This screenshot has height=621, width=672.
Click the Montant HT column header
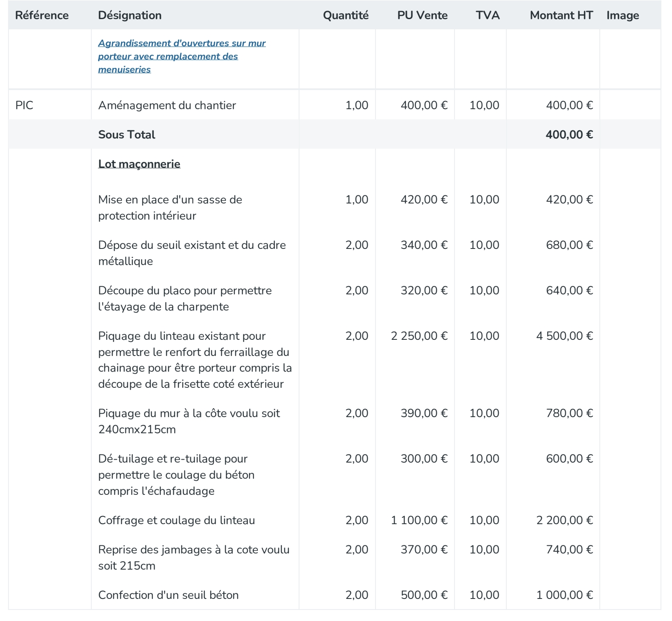tap(561, 15)
